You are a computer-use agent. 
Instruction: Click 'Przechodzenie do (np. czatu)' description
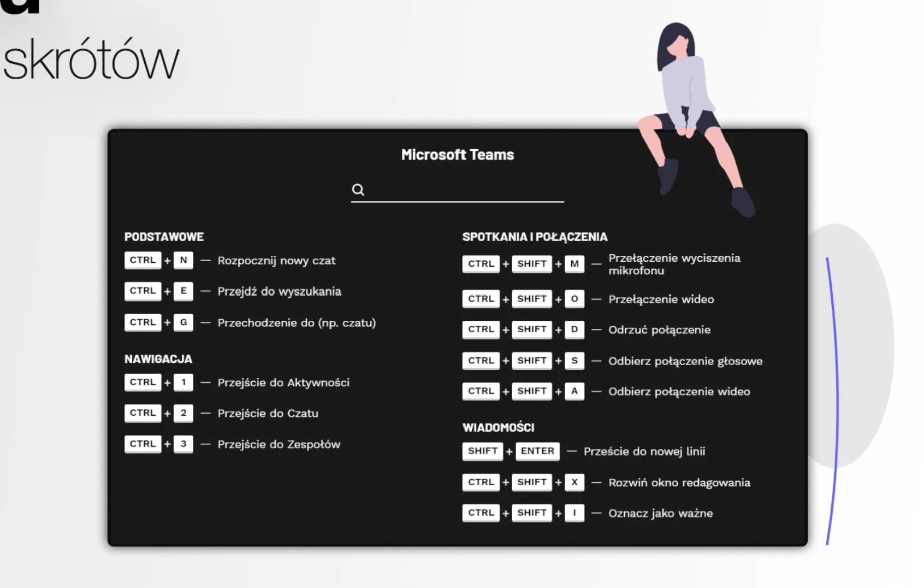tap(297, 322)
